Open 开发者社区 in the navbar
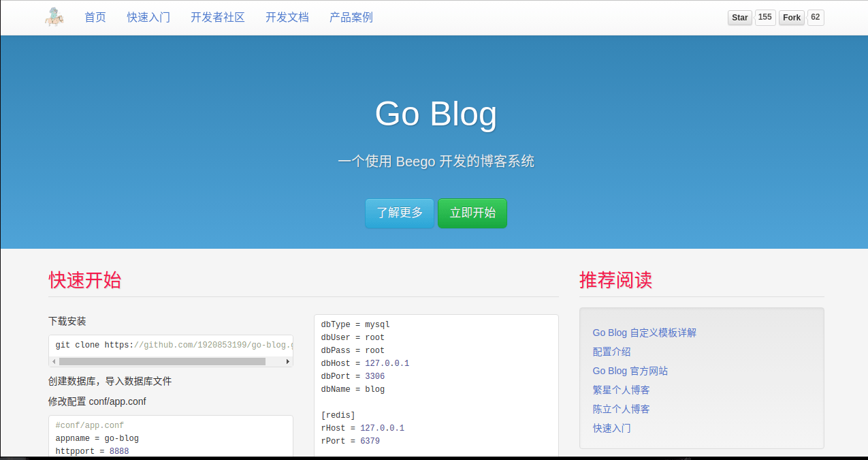 [218, 18]
